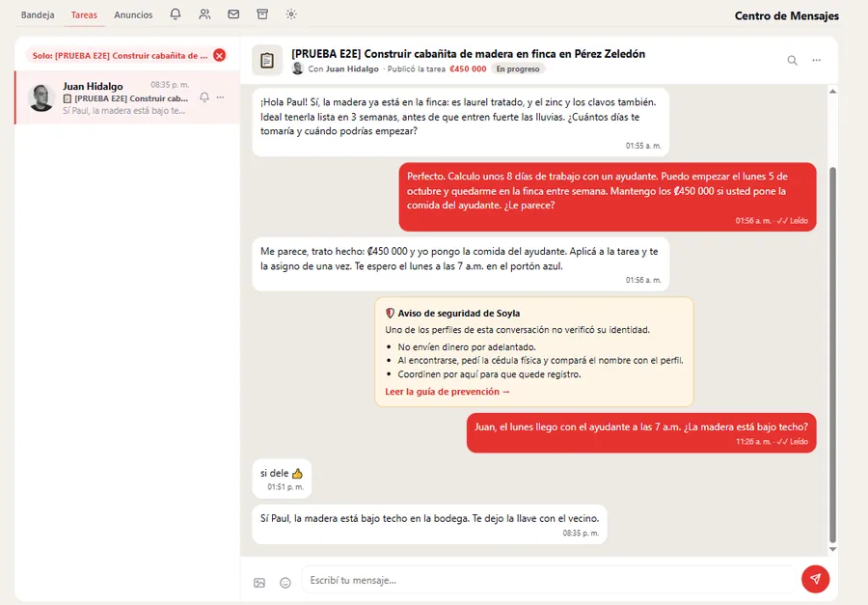The image size is (868, 605).
Task: Click the 'En progreso' status badge
Action: tap(518, 69)
